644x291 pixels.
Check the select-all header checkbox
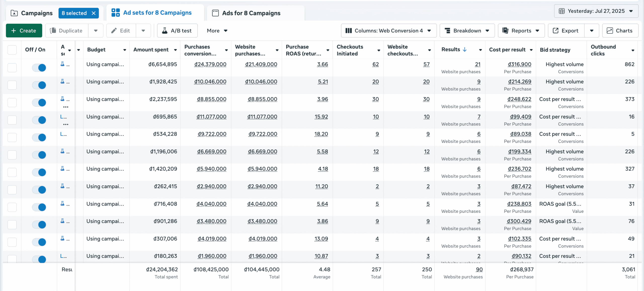pyautogui.click(x=12, y=50)
